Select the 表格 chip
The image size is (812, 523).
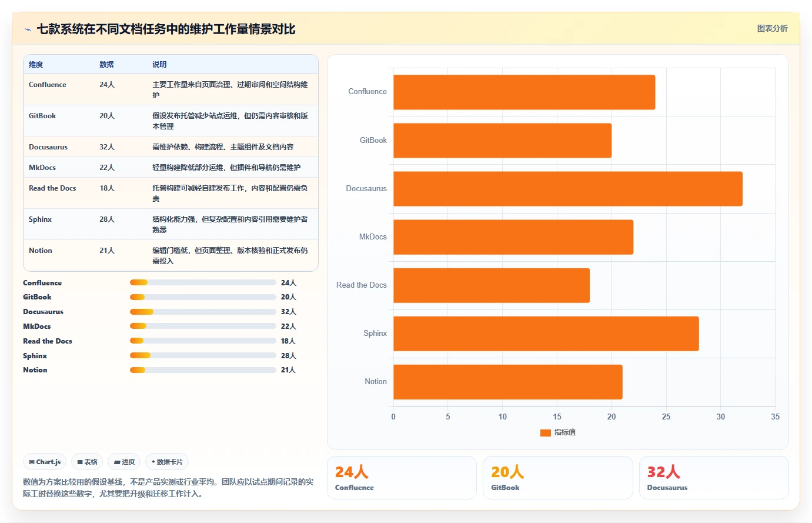87,462
